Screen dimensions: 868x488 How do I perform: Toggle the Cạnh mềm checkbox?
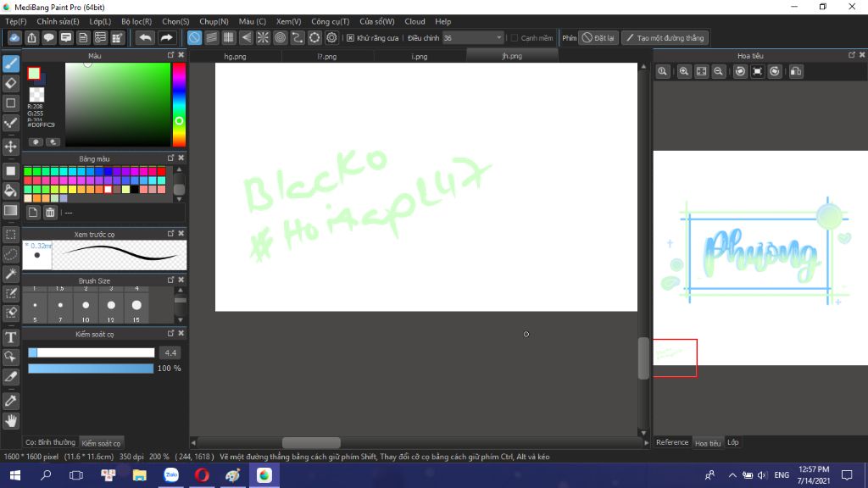click(x=515, y=37)
